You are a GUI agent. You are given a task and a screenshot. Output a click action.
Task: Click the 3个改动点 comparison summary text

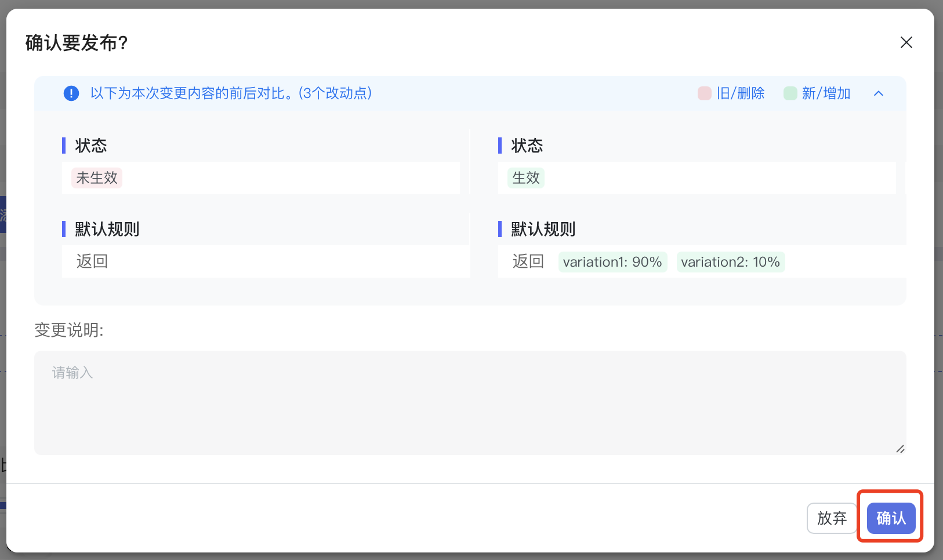335,93
